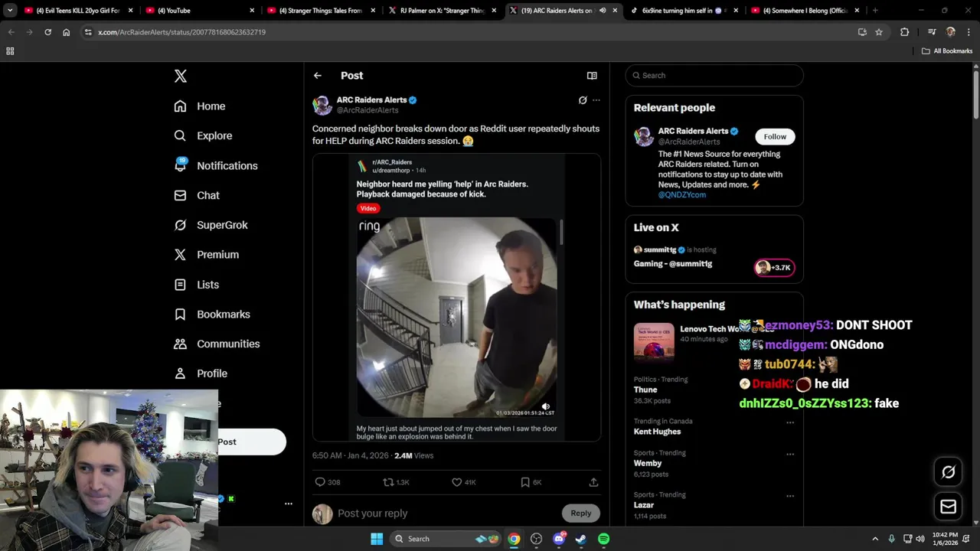
Task: Open the post's three-dot more menu
Action: (596, 100)
